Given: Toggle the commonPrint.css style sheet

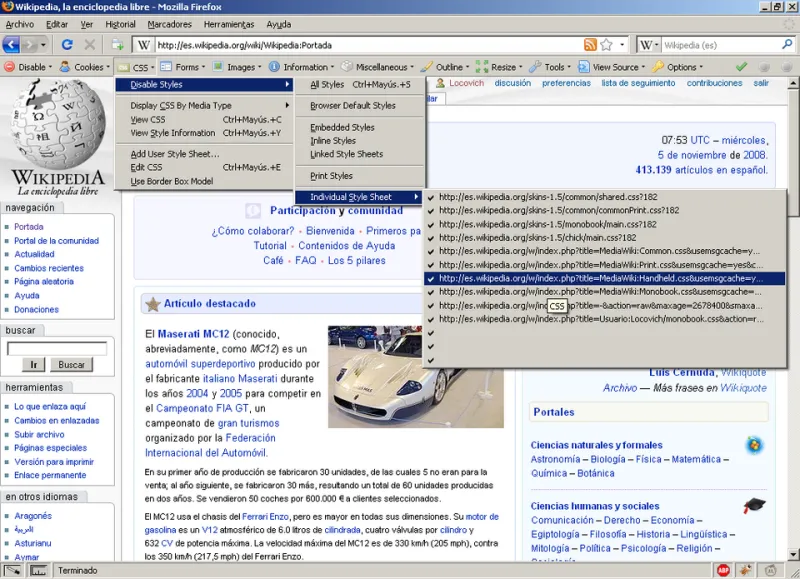Looking at the screenshot, I should (x=604, y=210).
